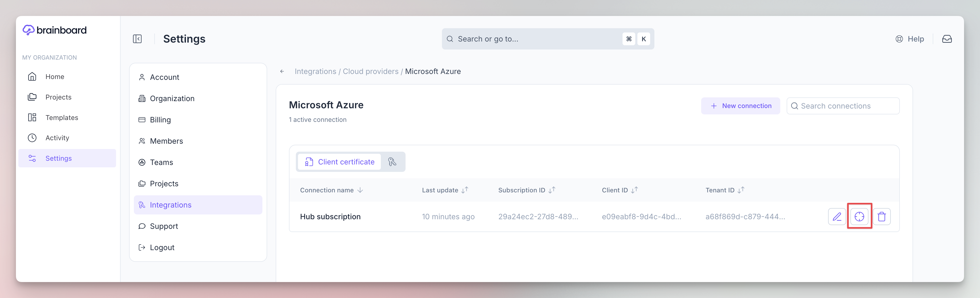The height and width of the screenshot is (298, 980).
Task: Open the inbox tray icon
Action: click(947, 39)
